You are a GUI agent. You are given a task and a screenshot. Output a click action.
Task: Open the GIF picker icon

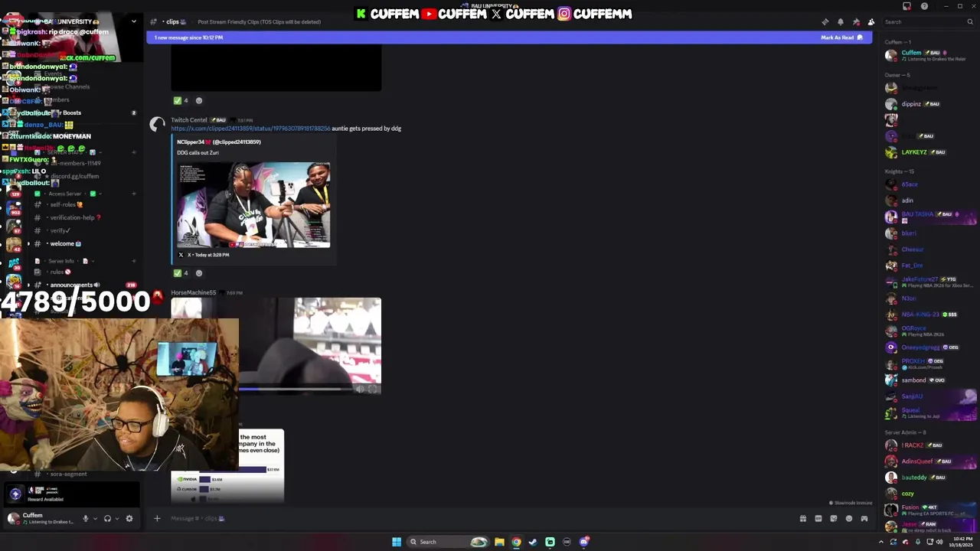818,518
